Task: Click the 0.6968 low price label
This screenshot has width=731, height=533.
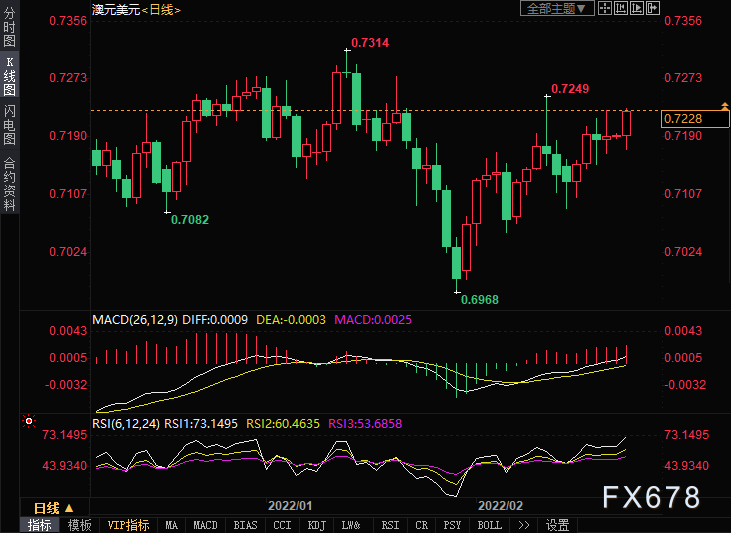Action: pos(480,300)
